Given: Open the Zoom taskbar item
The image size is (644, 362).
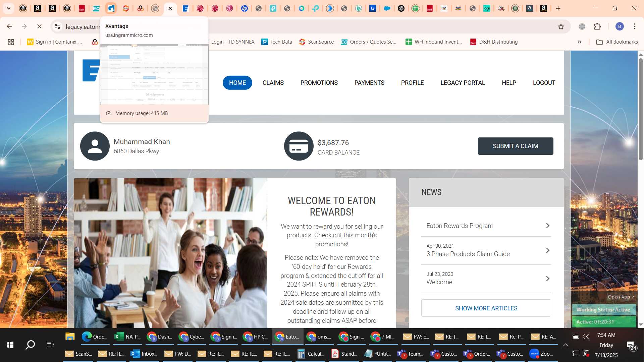Looking at the screenshot, I should coord(541,354).
